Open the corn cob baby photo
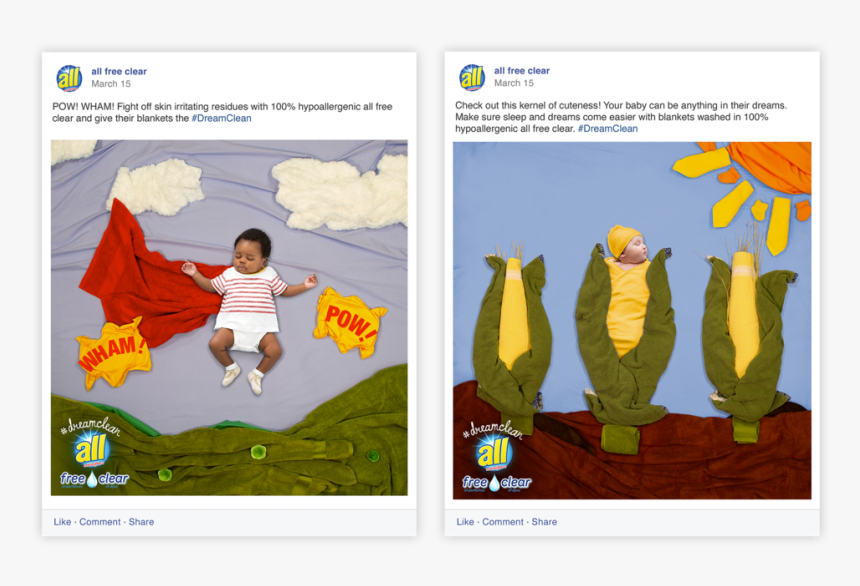The image size is (860, 586). click(x=632, y=320)
